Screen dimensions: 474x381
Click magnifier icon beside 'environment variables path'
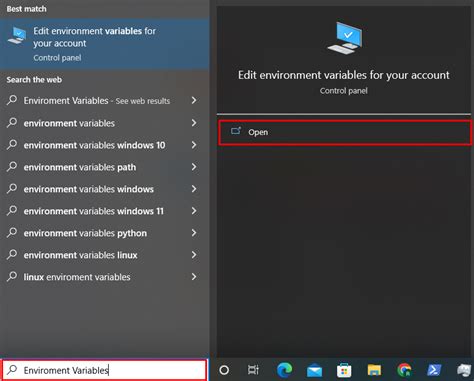point(12,166)
